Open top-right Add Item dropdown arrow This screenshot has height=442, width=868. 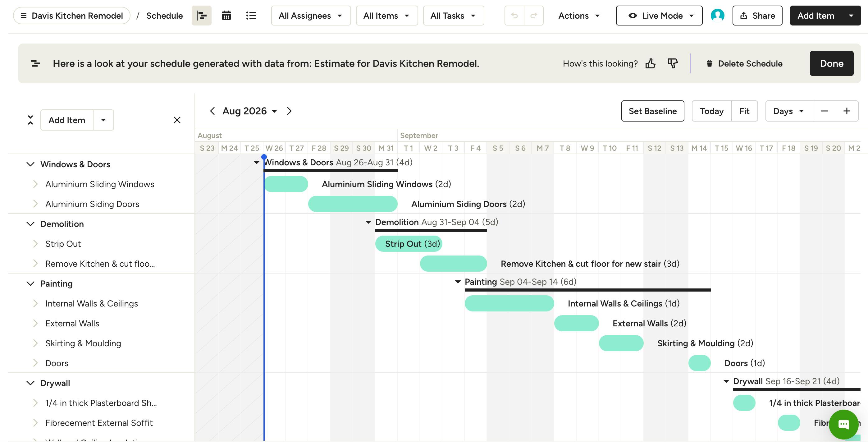click(x=851, y=16)
